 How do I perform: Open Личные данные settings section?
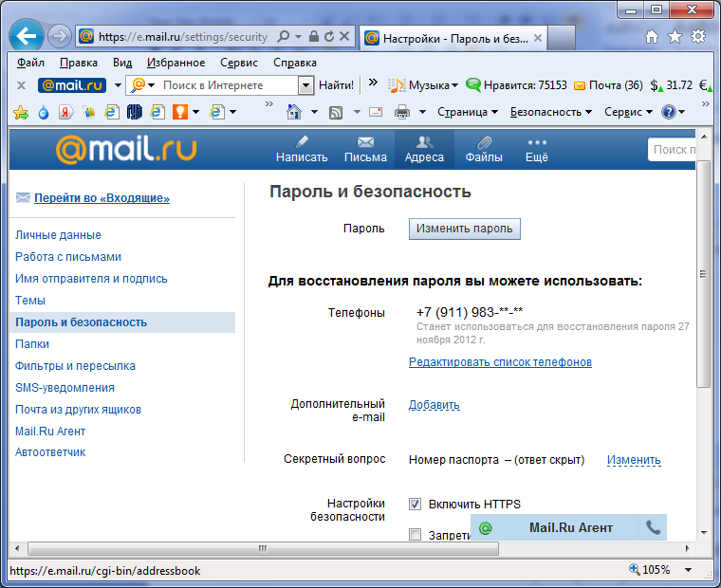point(58,235)
